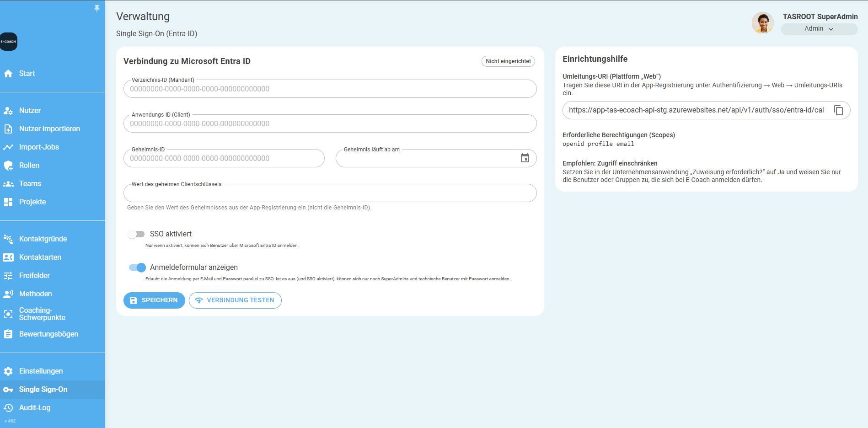Click the Projekte dashboard icon
Viewport: 868px width, 428px height.
(8, 202)
